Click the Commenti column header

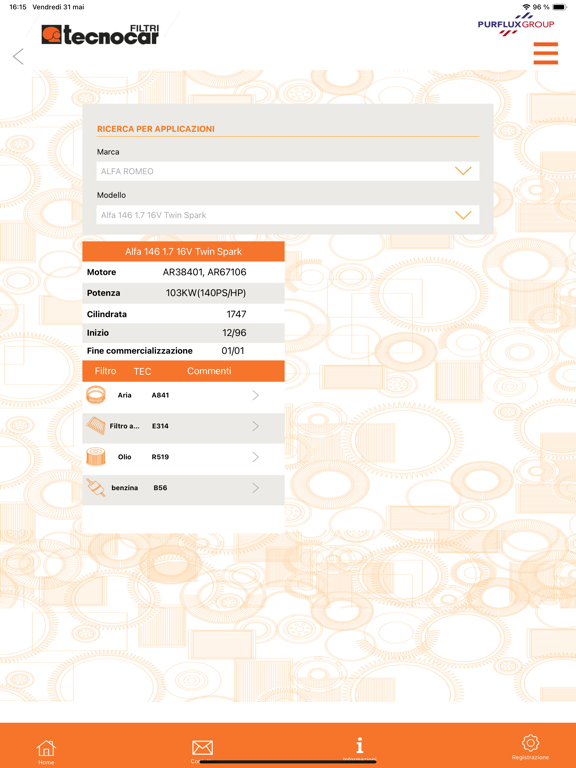click(x=209, y=371)
